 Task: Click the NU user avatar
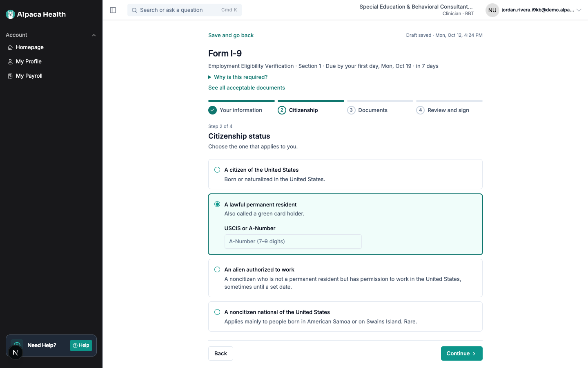492,10
